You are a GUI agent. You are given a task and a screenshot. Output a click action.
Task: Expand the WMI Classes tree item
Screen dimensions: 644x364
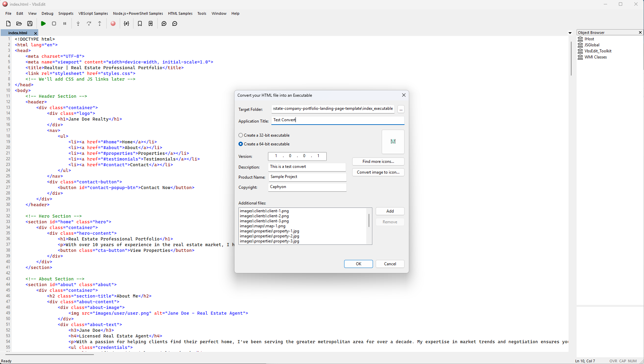coord(596,57)
